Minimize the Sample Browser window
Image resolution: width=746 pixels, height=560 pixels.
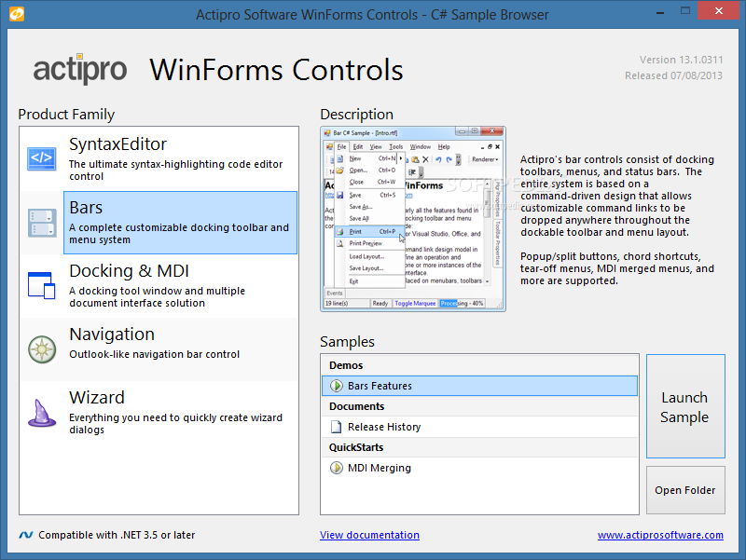tap(660, 12)
